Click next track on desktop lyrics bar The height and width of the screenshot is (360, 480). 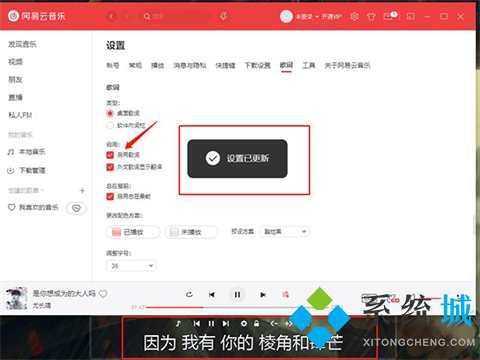click(x=226, y=323)
